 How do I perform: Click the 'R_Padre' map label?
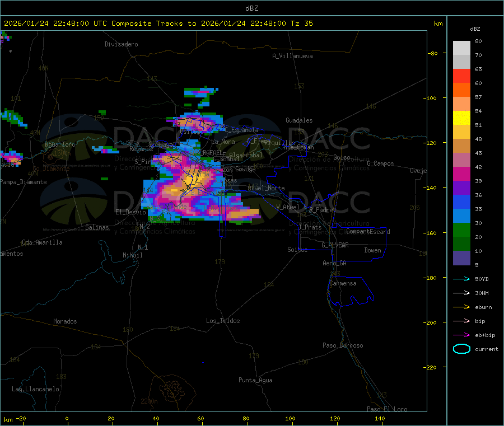tap(321, 210)
